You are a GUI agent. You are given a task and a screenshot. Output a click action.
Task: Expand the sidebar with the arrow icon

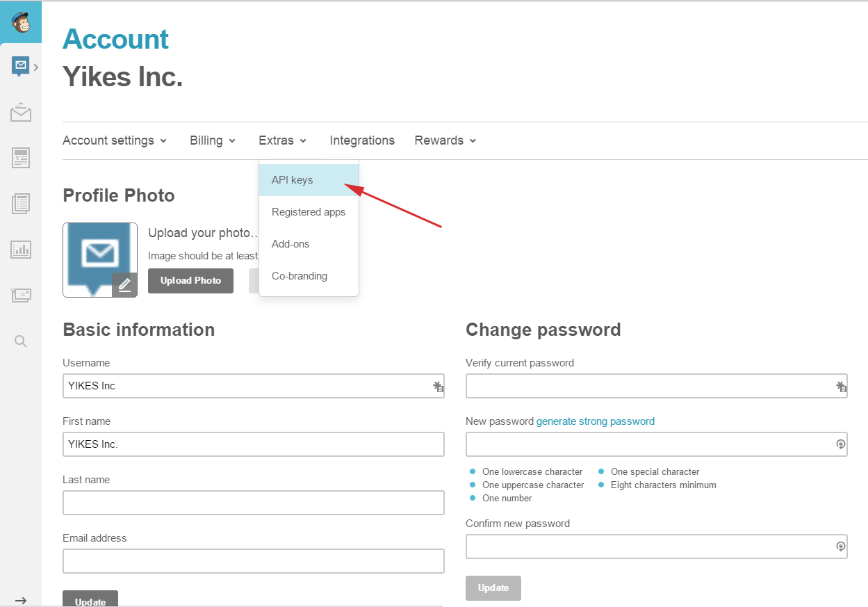(x=21, y=600)
